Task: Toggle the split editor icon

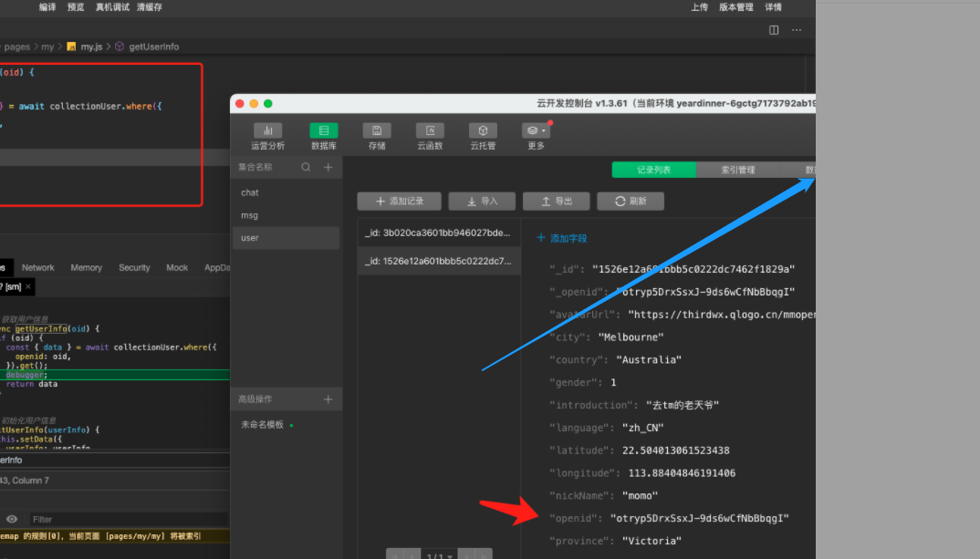Action: click(x=774, y=30)
